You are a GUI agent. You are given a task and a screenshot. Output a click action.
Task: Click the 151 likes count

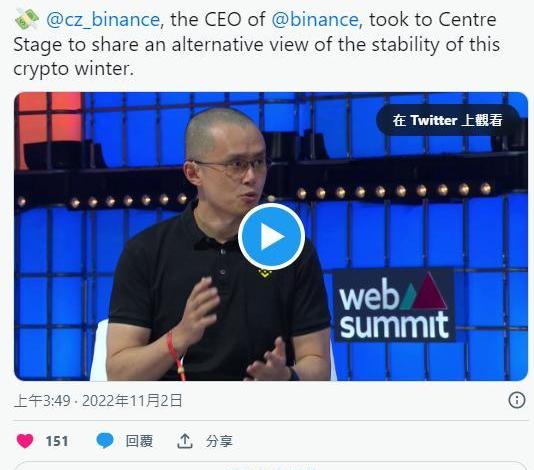[57, 441]
